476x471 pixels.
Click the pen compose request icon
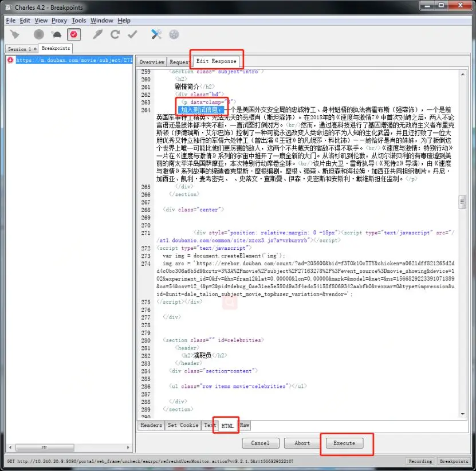pos(97,34)
